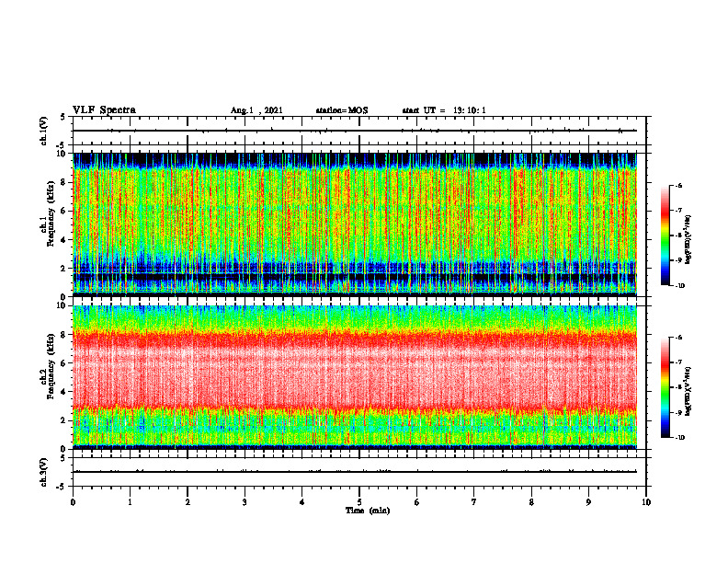Click the time axis tick label '4'
728x563 pixels.
click(x=302, y=502)
